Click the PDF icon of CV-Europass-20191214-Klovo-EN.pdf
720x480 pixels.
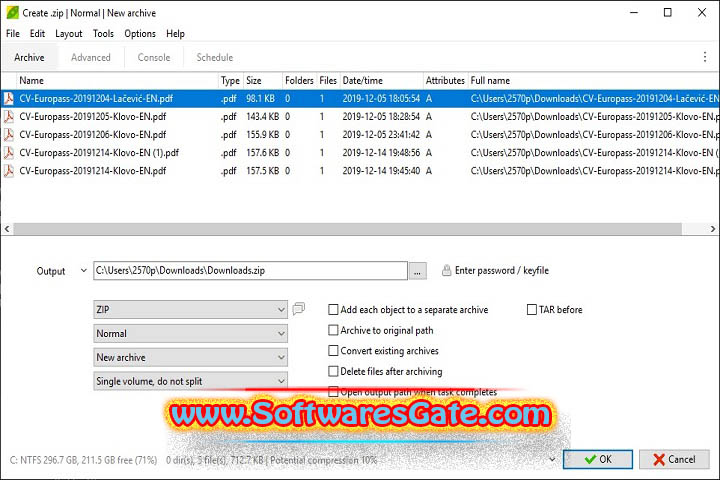(x=9, y=171)
